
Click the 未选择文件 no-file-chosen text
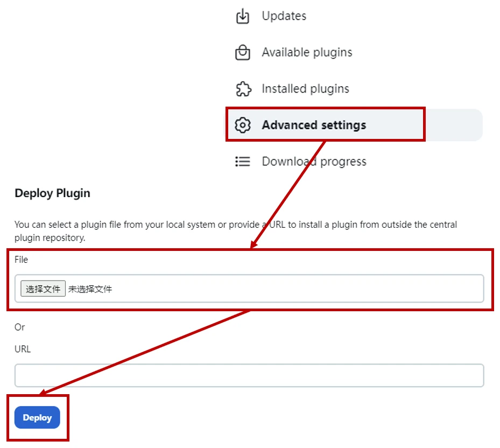coord(90,289)
